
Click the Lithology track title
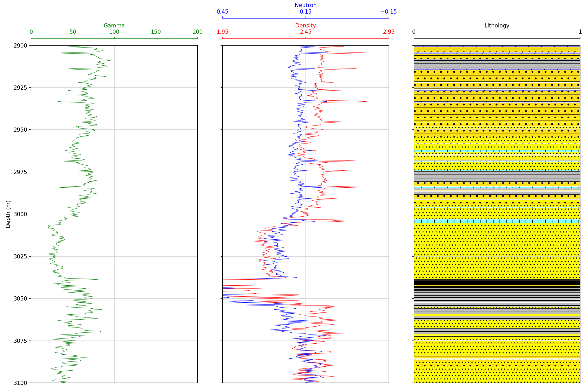[x=497, y=26]
